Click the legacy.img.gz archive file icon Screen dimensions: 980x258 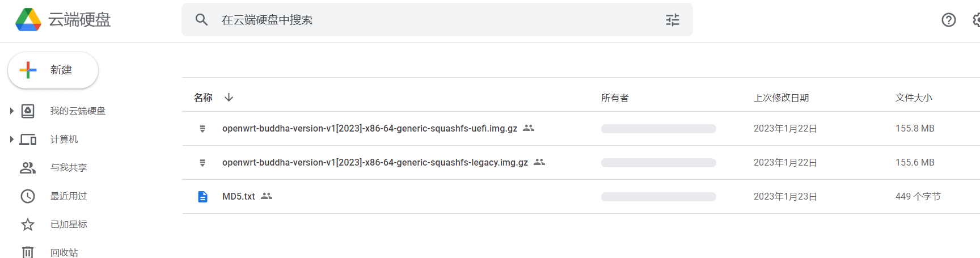point(202,163)
